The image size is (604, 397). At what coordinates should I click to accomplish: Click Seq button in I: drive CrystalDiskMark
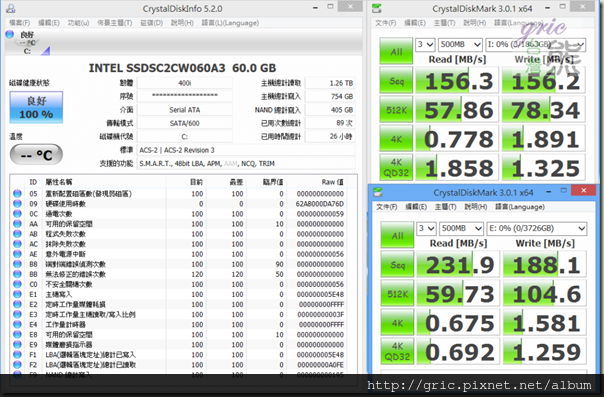pyautogui.click(x=396, y=80)
